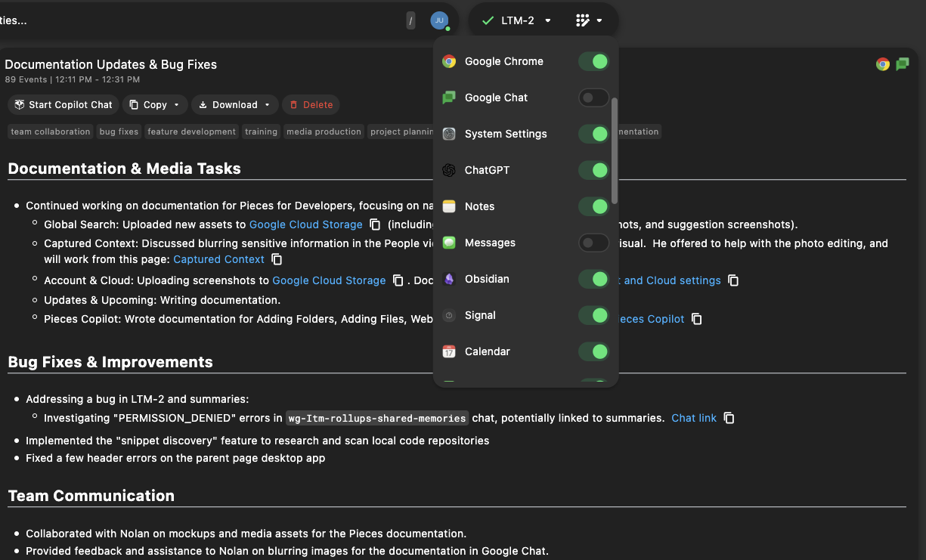Viewport: 926px width, 560px height.
Task: Click the Documentation & Media Tasks heading
Action: click(x=125, y=169)
